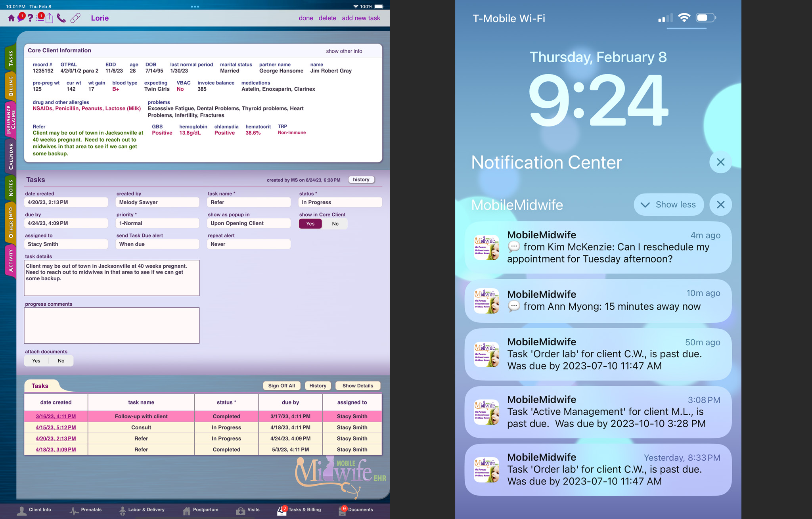This screenshot has width=812, height=519.
Task: Open the priority field showing 1-Normal
Action: (157, 223)
